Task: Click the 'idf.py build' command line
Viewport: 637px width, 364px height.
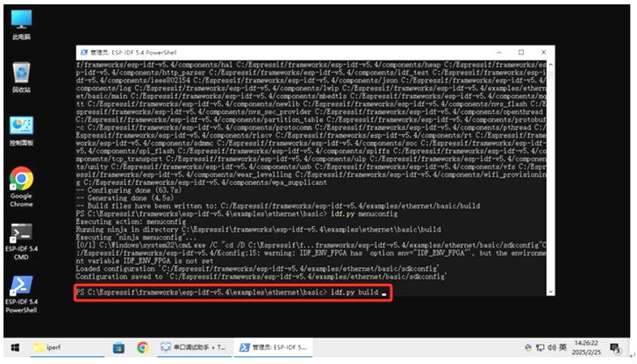Action: pos(231,292)
